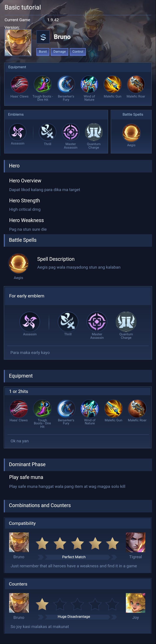Select the Thrill talent in Emblems panel
Viewport: 156px width, 644px height.
[47, 132]
